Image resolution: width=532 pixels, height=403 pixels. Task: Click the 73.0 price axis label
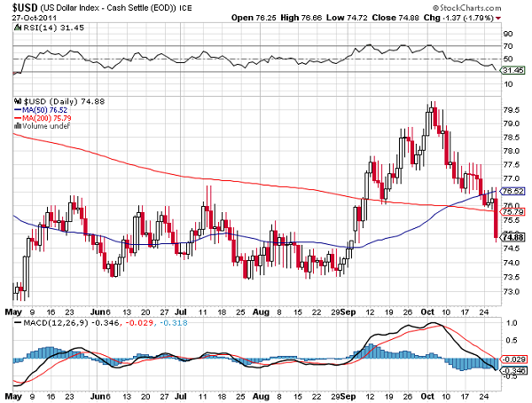click(x=512, y=292)
